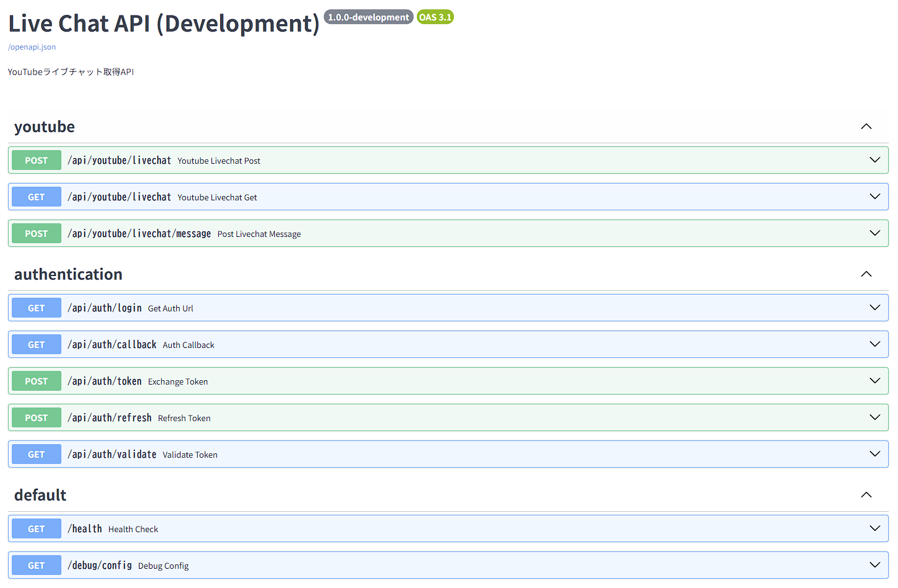Click POST badge for Refresh Token
The image size is (898, 588).
37,417
